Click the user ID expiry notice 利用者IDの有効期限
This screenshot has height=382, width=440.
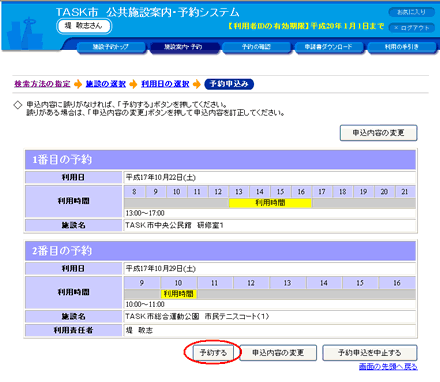pos(306,26)
